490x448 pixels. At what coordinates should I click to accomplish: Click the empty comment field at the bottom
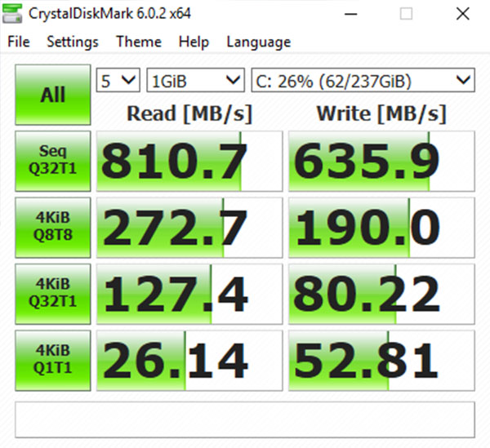point(245,419)
